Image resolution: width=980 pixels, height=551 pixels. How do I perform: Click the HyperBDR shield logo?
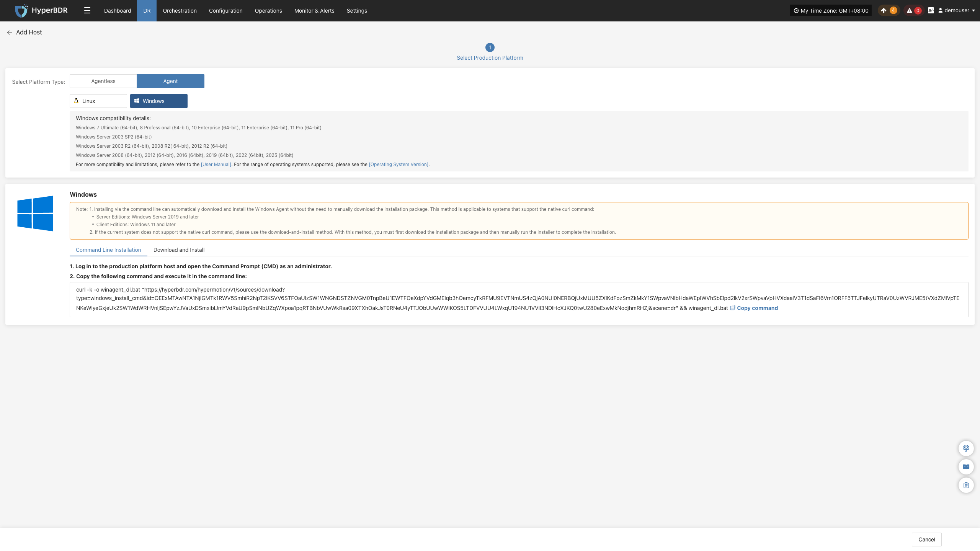pyautogui.click(x=21, y=11)
